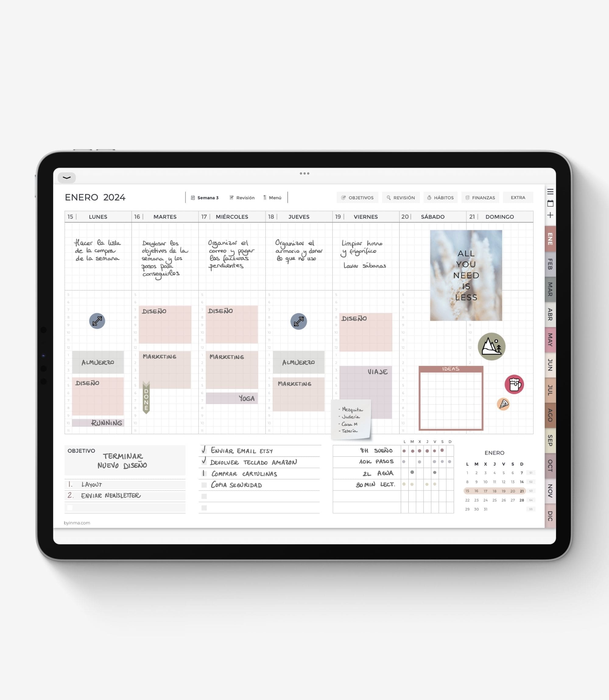This screenshot has height=700, width=609.
Task: Expand the Revisión menu option
Action: coord(244,198)
